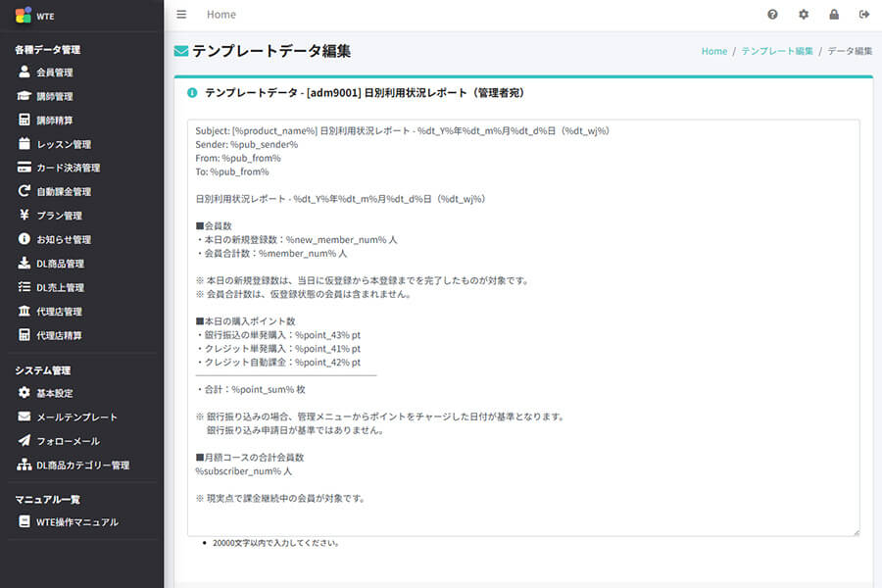Select プラン管理 with the yen icon
882x588 pixels.
click(x=54, y=215)
